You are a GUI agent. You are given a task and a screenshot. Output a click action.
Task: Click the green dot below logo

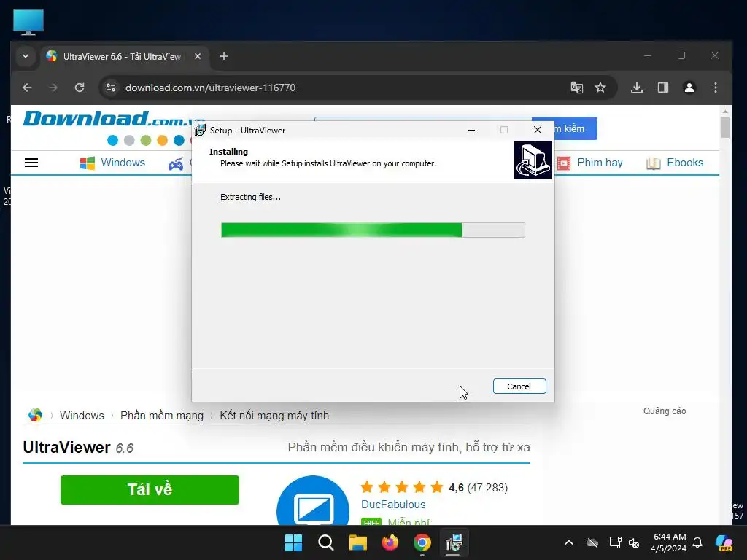click(146, 141)
